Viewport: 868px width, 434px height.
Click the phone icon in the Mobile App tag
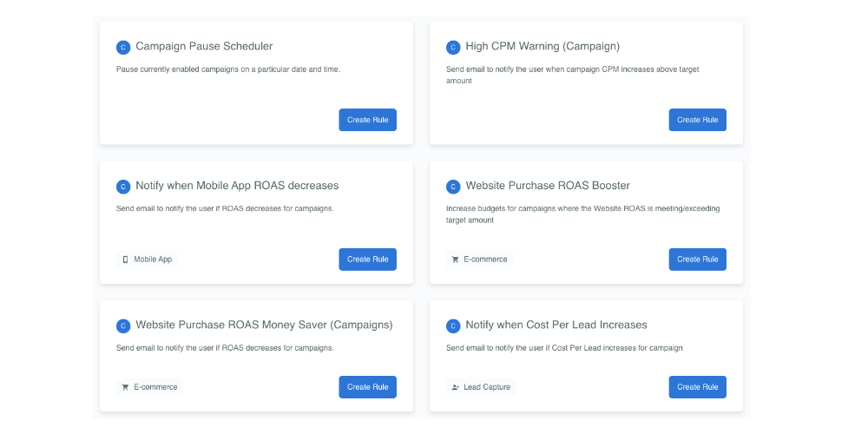tap(125, 260)
